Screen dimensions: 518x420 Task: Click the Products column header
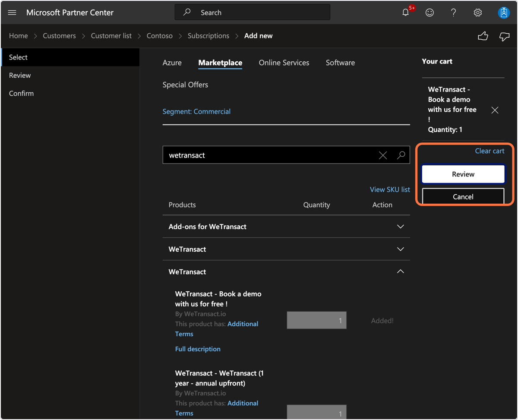click(x=182, y=205)
